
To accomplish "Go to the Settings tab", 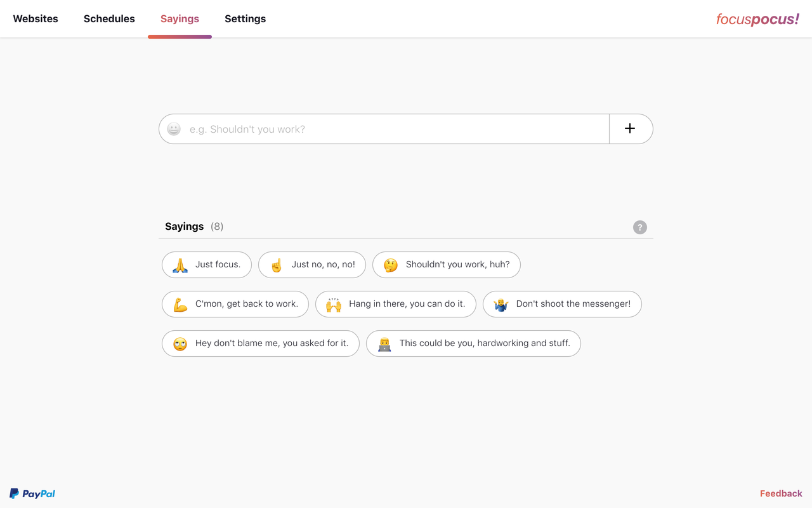I will (245, 19).
